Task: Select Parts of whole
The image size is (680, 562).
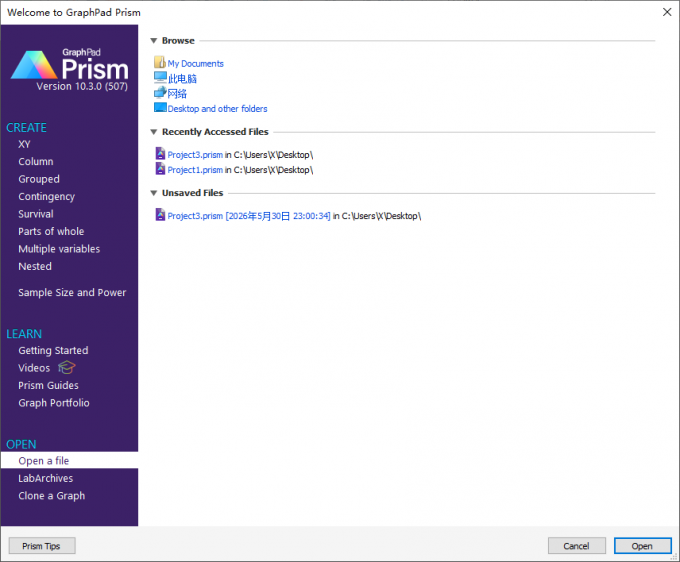Action: tap(51, 232)
